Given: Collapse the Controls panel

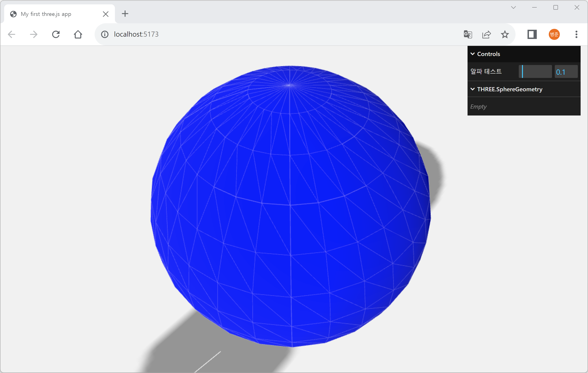Looking at the screenshot, I should pos(488,54).
